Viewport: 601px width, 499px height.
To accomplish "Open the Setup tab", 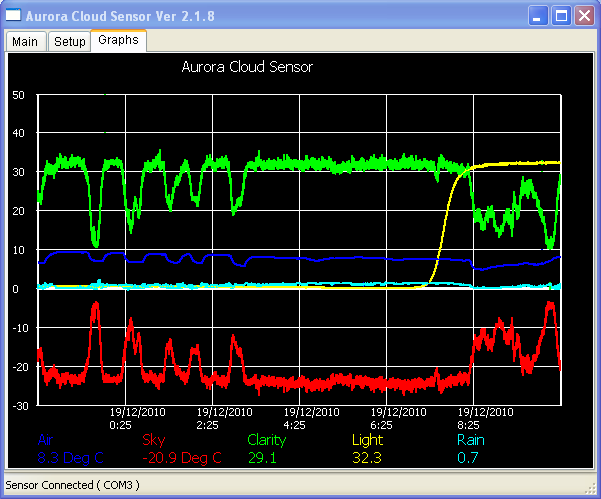I will click(x=69, y=42).
